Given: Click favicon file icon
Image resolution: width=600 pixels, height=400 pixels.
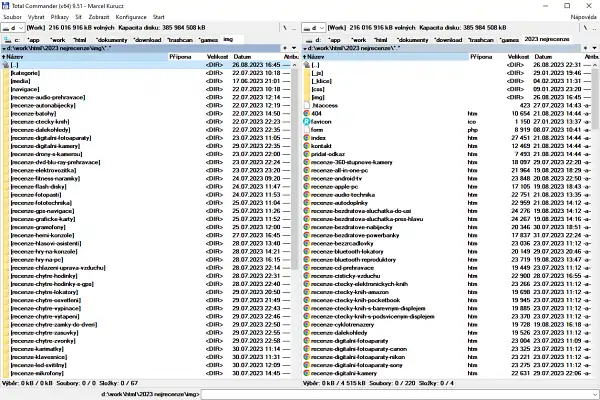Looking at the screenshot, I should point(306,122).
